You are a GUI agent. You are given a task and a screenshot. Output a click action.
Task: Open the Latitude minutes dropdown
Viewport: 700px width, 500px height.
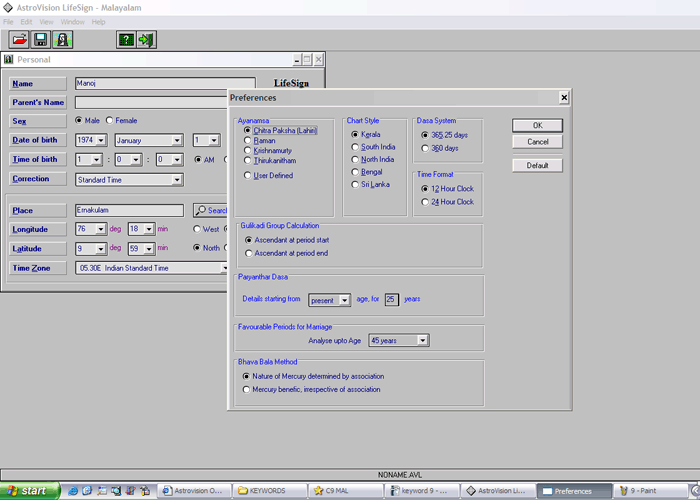coord(149,249)
